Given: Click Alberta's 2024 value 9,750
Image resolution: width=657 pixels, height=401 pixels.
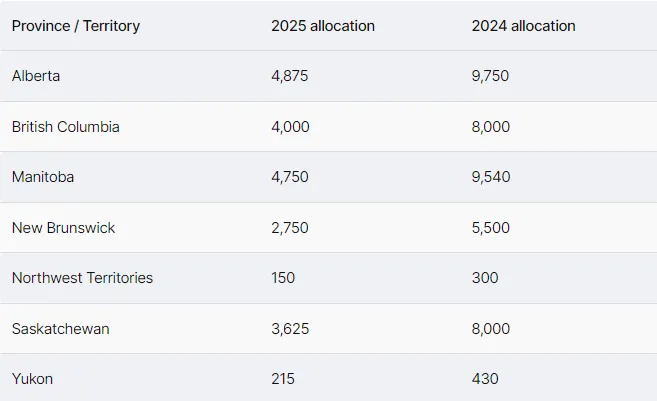Looking at the screenshot, I should (x=491, y=76).
